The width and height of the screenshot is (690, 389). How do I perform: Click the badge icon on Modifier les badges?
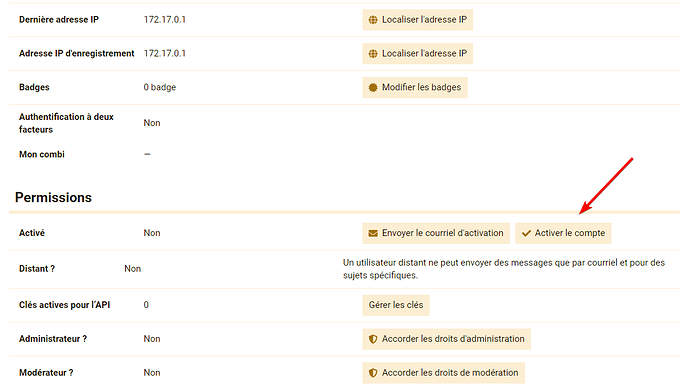tap(373, 88)
